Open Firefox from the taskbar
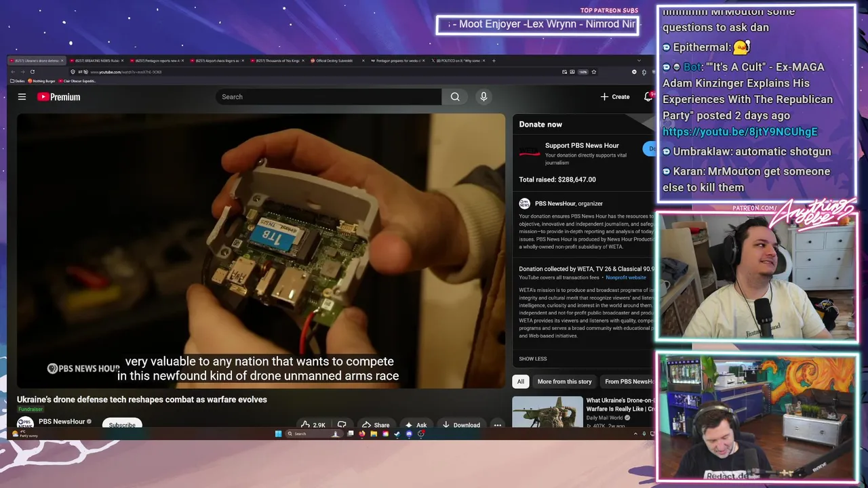Viewport: 868px width, 488px height. 361,434
